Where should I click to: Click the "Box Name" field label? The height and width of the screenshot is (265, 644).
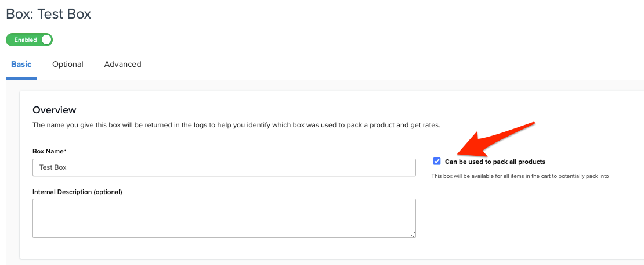(x=48, y=151)
